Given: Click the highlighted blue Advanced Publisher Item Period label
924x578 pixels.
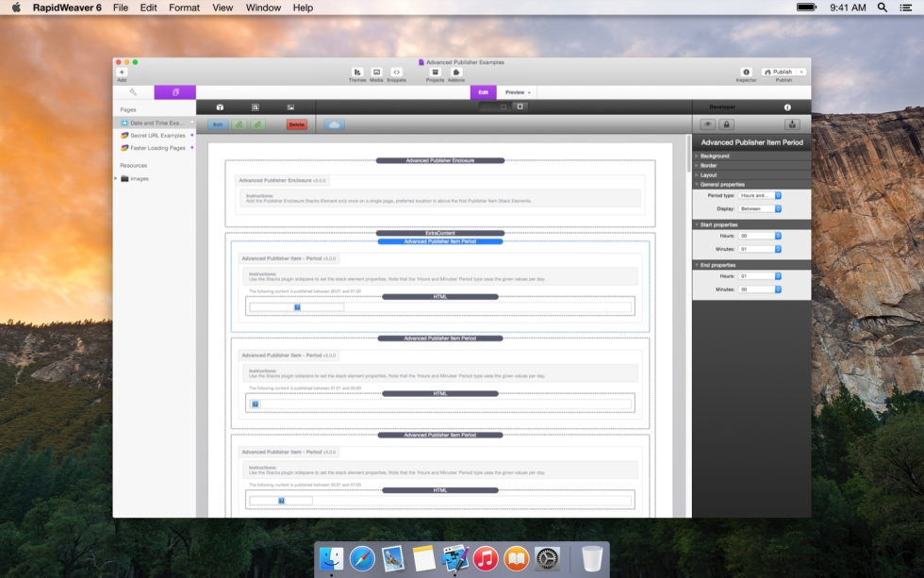Looking at the screenshot, I should coord(440,241).
